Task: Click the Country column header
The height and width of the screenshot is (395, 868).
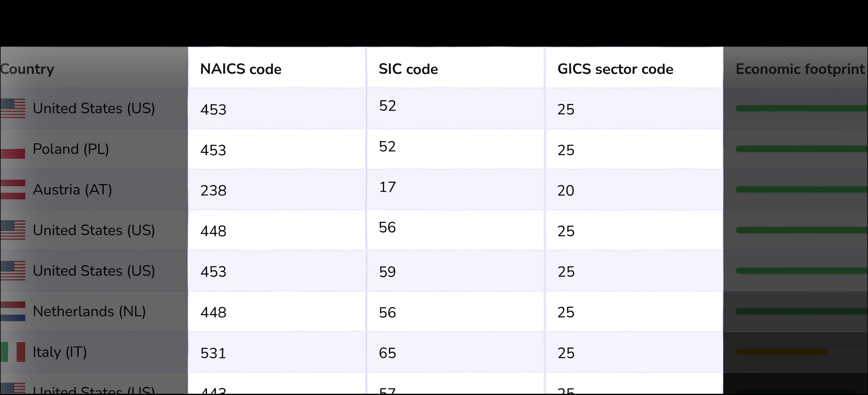Action: (x=27, y=69)
